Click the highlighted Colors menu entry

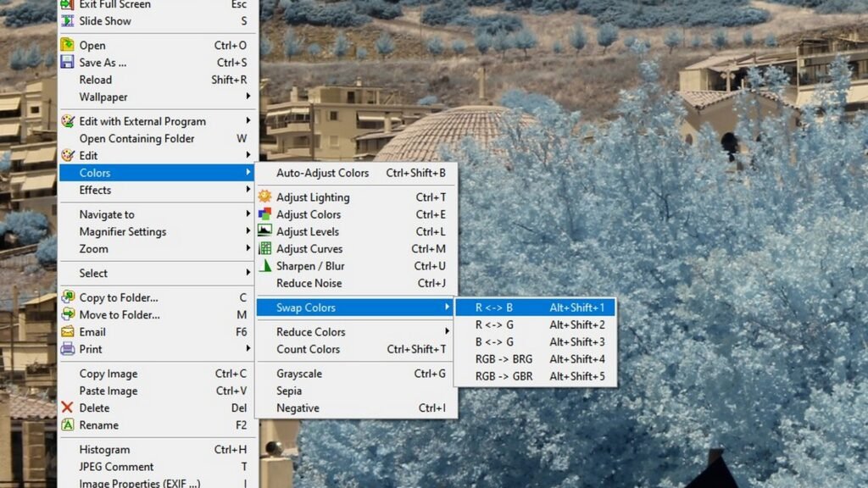[x=157, y=173]
